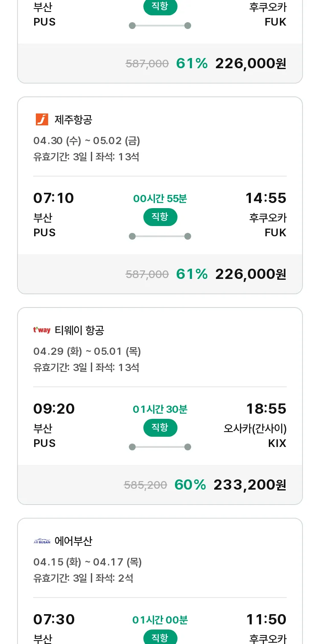
Task: Tap the 직항 badge on the top flight card
Action: click(x=160, y=7)
